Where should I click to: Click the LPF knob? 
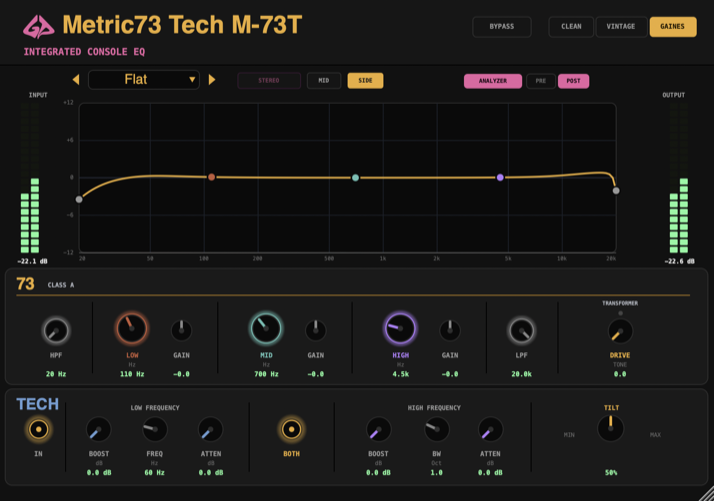click(521, 331)
